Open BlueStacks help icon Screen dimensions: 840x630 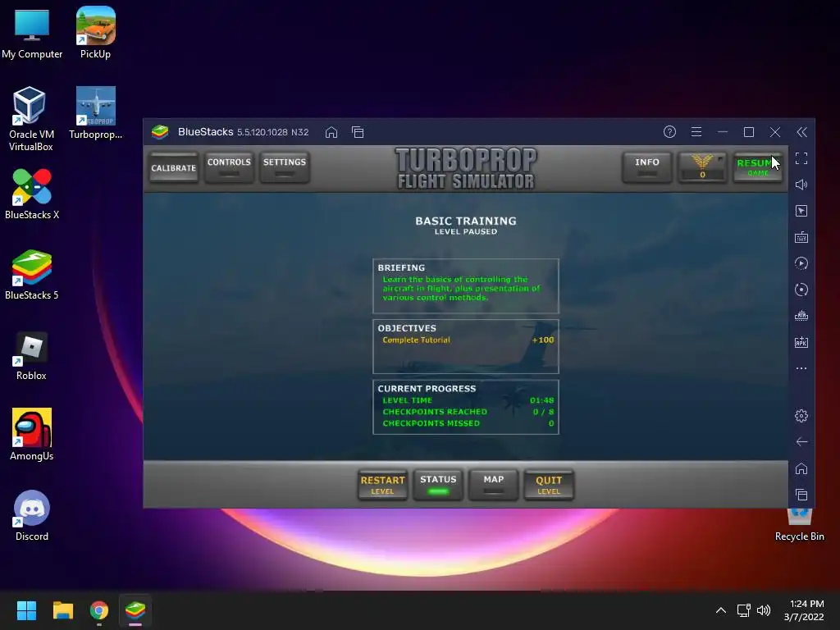(x=669, y=132)
